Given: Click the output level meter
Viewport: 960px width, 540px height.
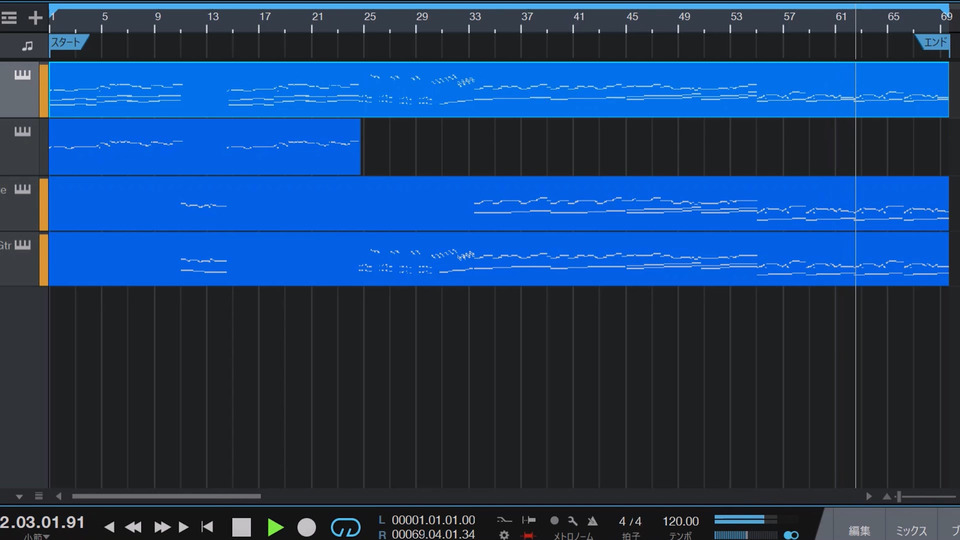Looking at the screenshot, I should (x=745, y=520).
